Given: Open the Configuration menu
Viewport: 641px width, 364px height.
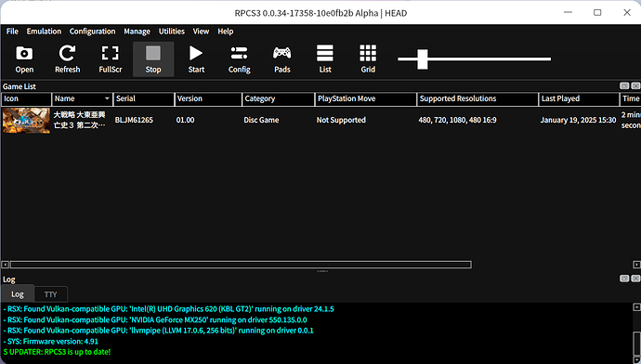Looking at the screenshot, I should coord(92,32).
